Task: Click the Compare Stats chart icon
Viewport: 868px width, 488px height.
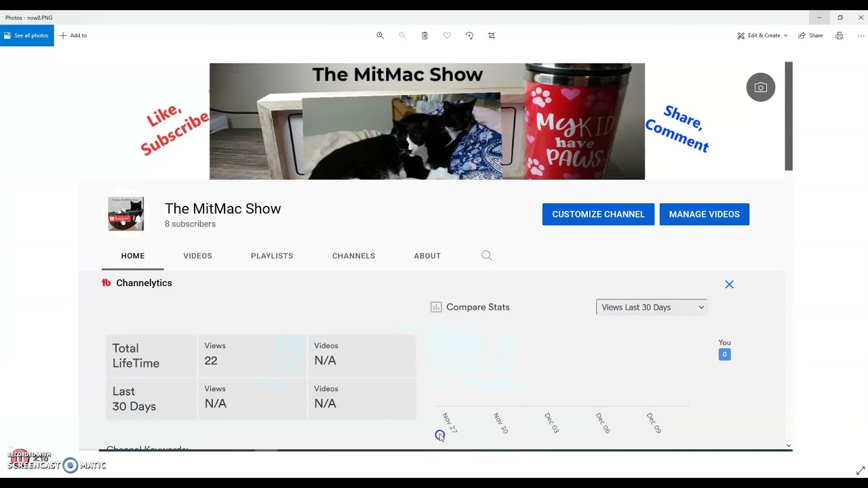Action: tap(436, 307)
